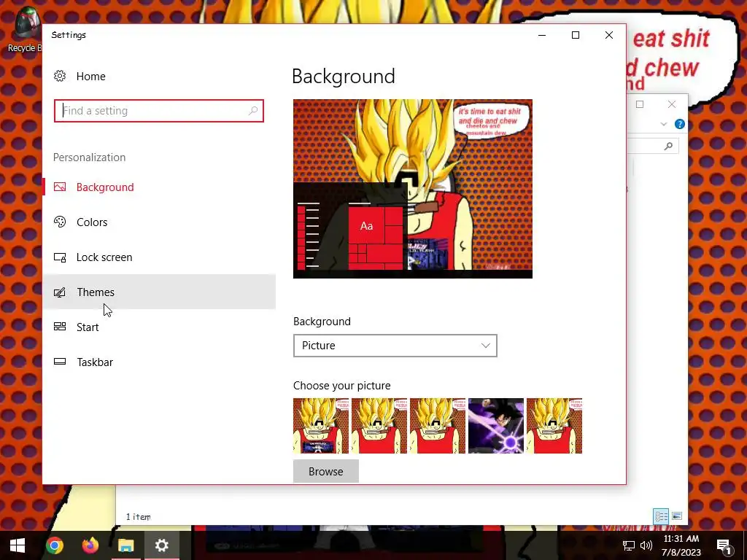This screenshot has height=560, width=747.
Task: Close the File Explorer window behind
Action: click(672, 104)
